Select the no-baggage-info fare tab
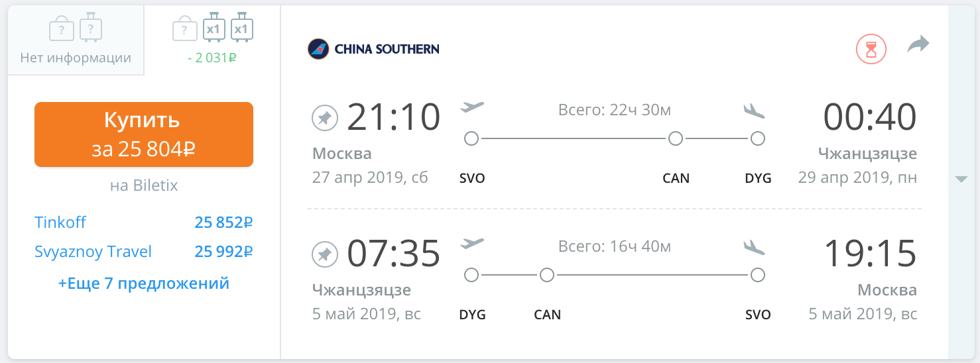The image size is (980, 363). click(76, 38)
